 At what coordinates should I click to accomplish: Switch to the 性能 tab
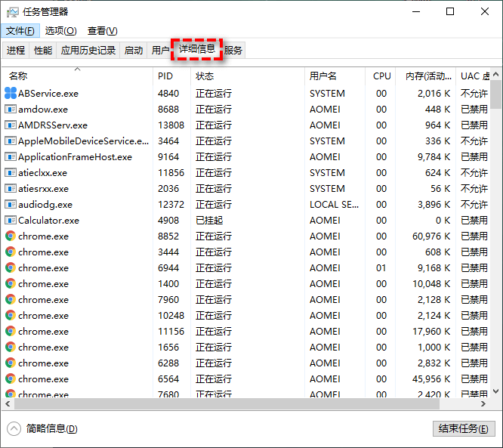pyautogui.click(x=43, y=51)
